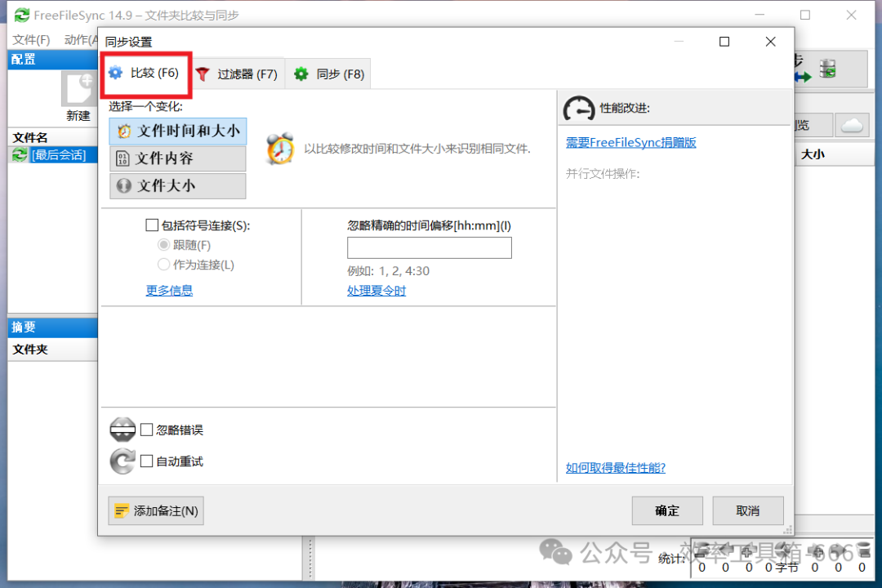Select 文件时间和大小 comparison method
The image size is (882, 588).
point(178,131)
